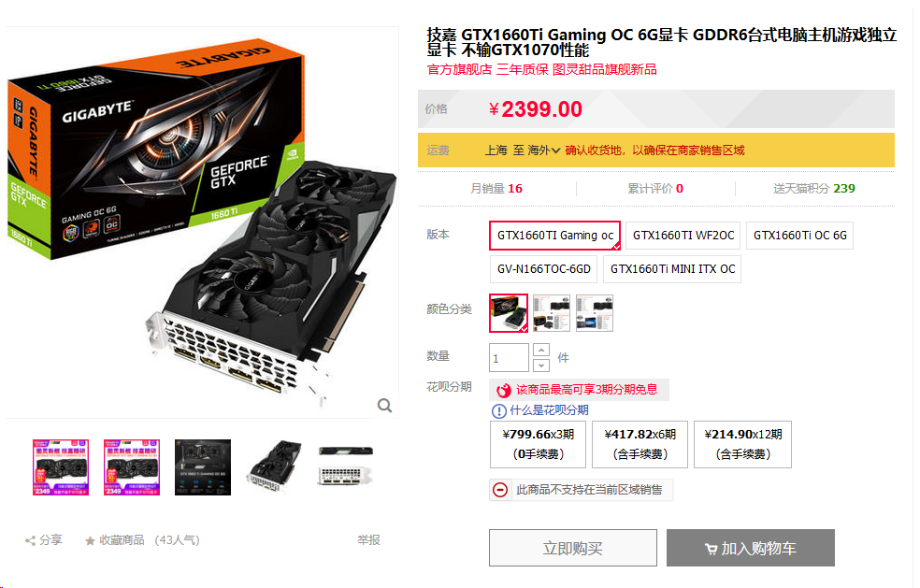
Task: Select the ¥214.90x12期 installment plan
Action: point(742,444)
